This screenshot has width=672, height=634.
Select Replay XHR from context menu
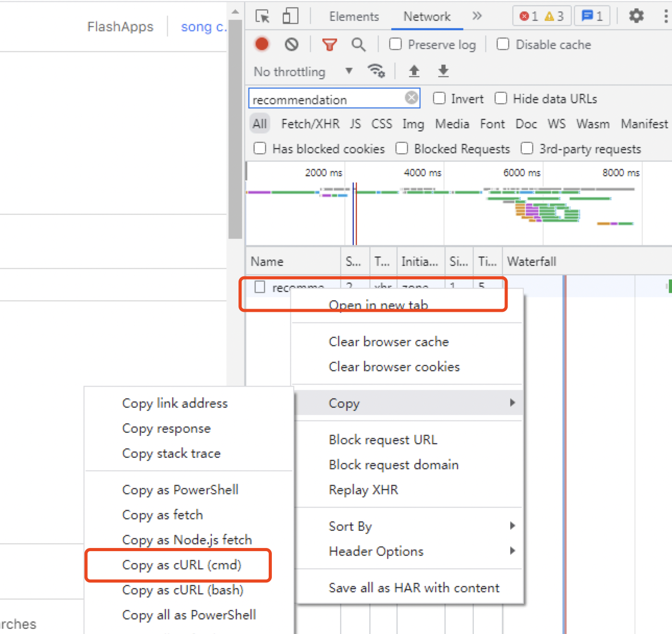[363, 490]
